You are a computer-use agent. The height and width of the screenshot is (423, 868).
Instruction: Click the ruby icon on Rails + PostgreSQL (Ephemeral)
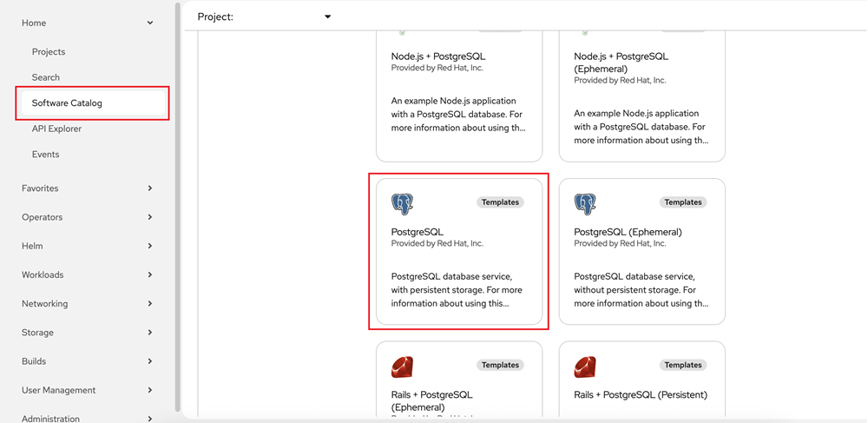pos(403,367)
